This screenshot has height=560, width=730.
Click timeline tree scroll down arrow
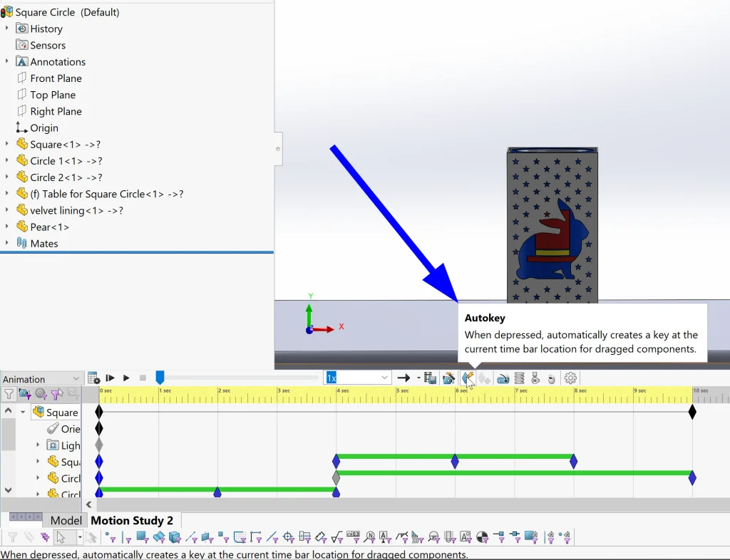click(x=9, y=489)
